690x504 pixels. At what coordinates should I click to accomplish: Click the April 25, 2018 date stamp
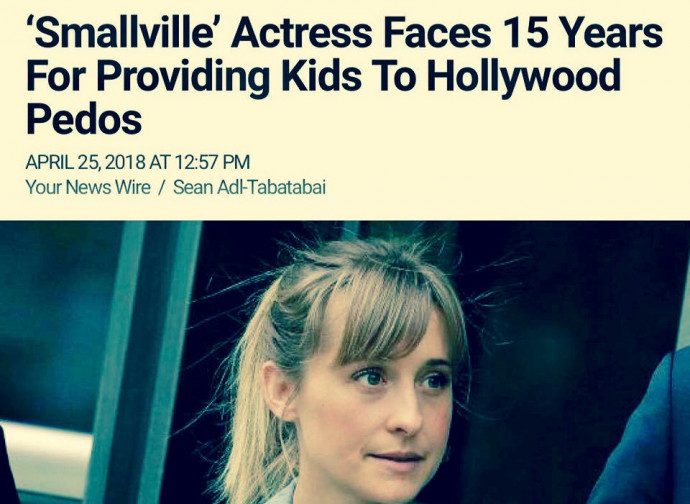click(85, 162)
